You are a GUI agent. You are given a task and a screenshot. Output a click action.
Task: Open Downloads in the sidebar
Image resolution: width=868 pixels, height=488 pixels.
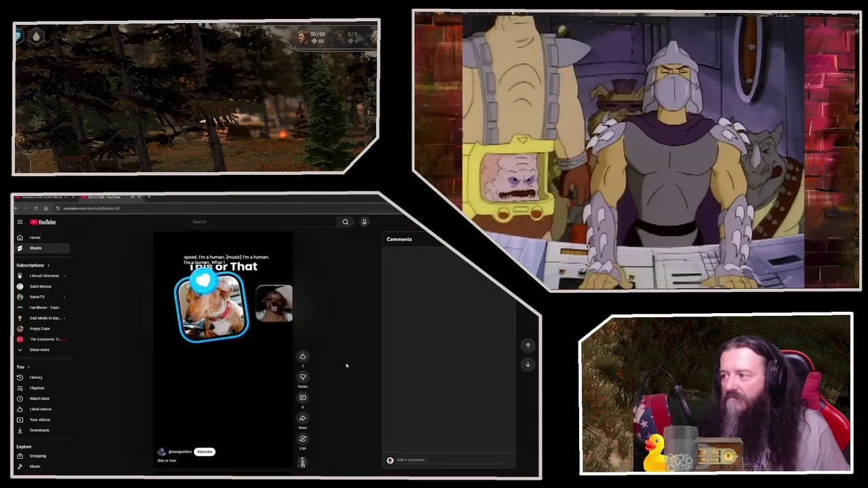42,430
